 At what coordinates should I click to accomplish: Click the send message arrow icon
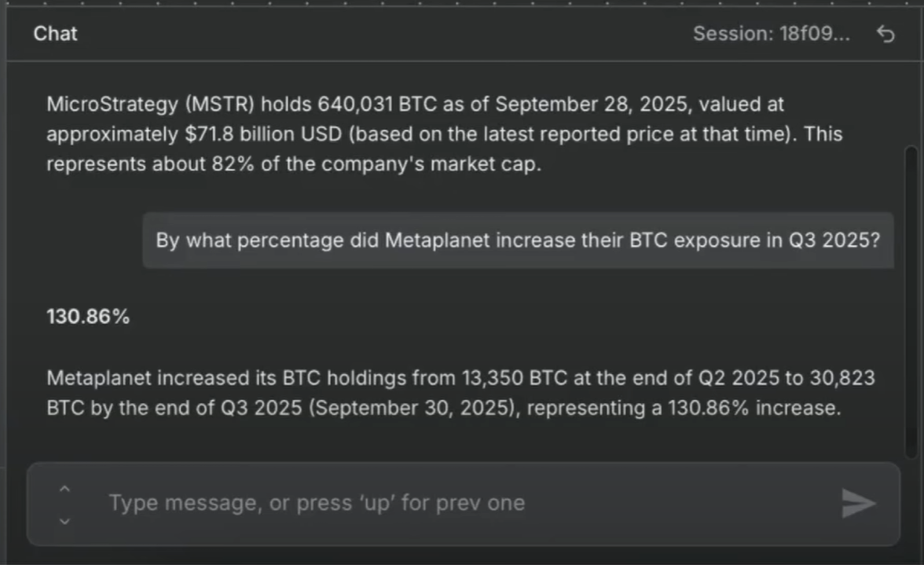coord(859,504)
